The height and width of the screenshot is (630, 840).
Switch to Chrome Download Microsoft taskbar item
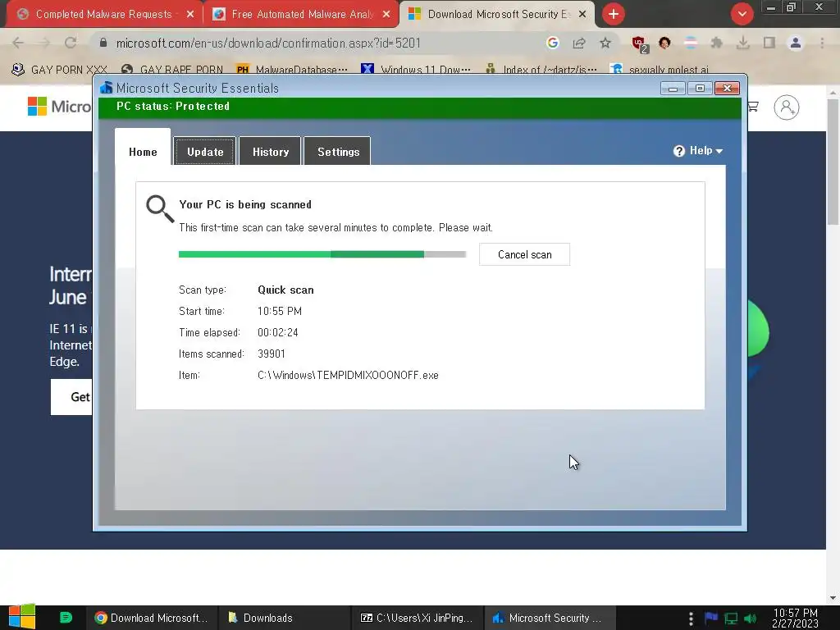point(152,618)
